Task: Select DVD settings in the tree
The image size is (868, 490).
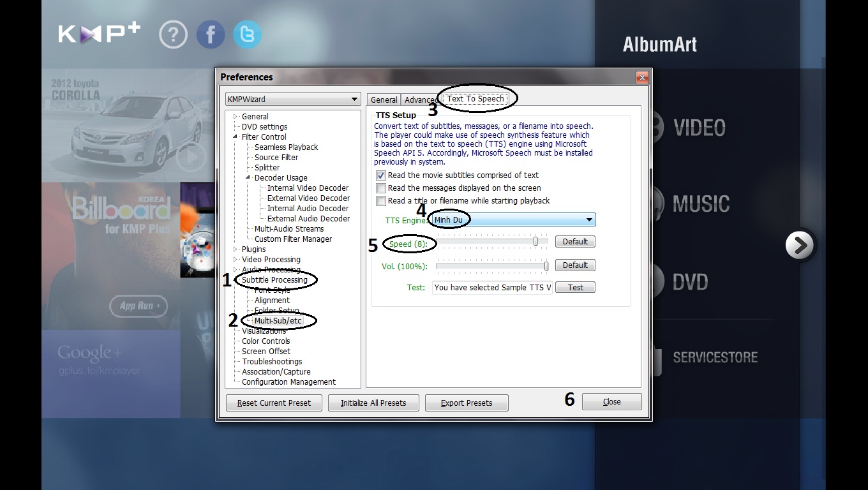Action: [264, 127]
